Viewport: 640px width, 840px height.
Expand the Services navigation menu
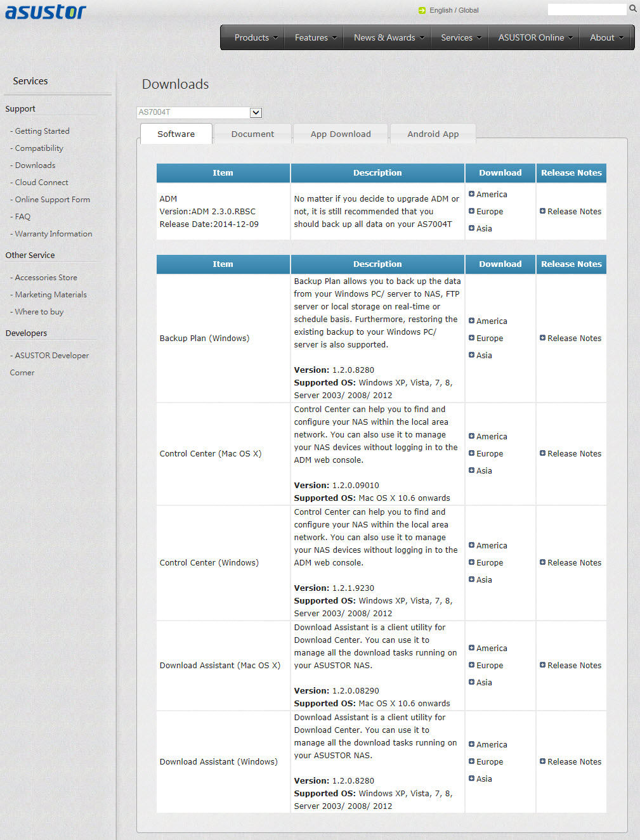(461, 37)
